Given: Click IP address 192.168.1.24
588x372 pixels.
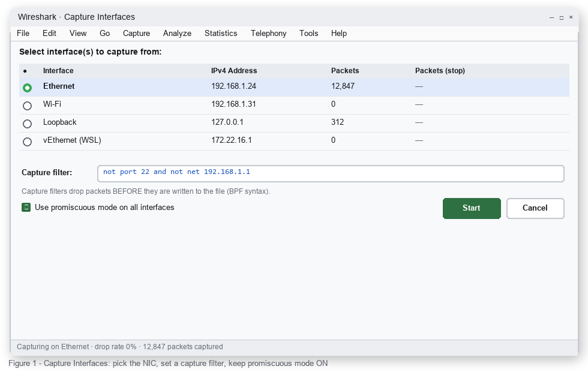Looking at the screenshot, I should 233,86.
